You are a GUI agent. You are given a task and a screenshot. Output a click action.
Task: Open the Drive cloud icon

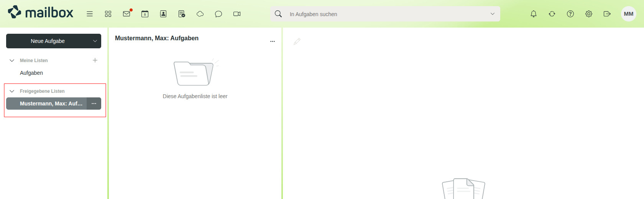[x=200, y=14]
